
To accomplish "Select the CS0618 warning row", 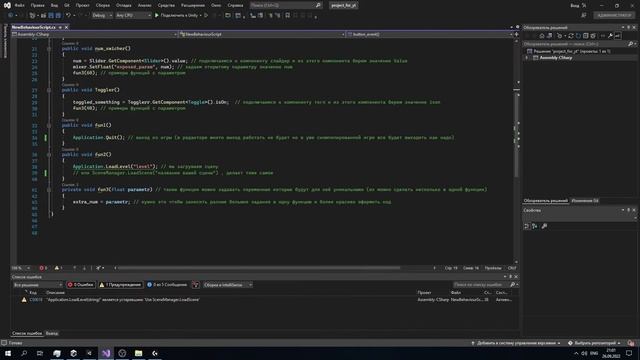I will pyautogui.click(x=265, y=300).
